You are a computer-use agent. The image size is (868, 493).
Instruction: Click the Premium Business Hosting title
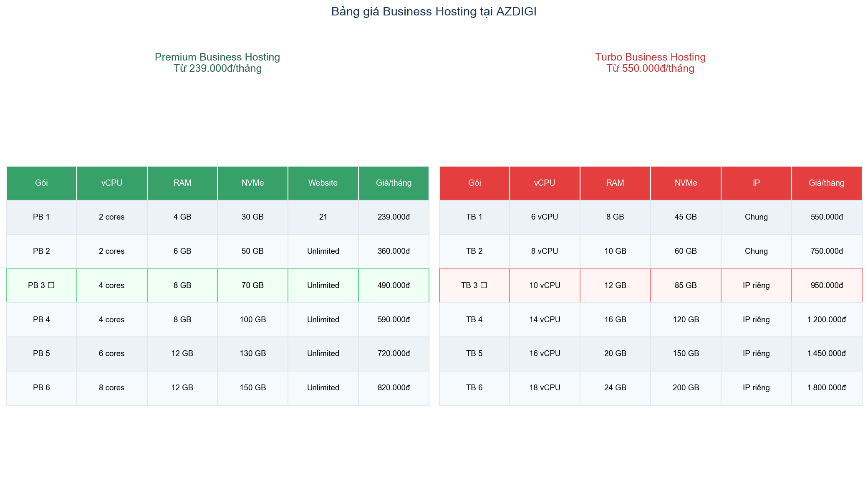coord(217,57)
